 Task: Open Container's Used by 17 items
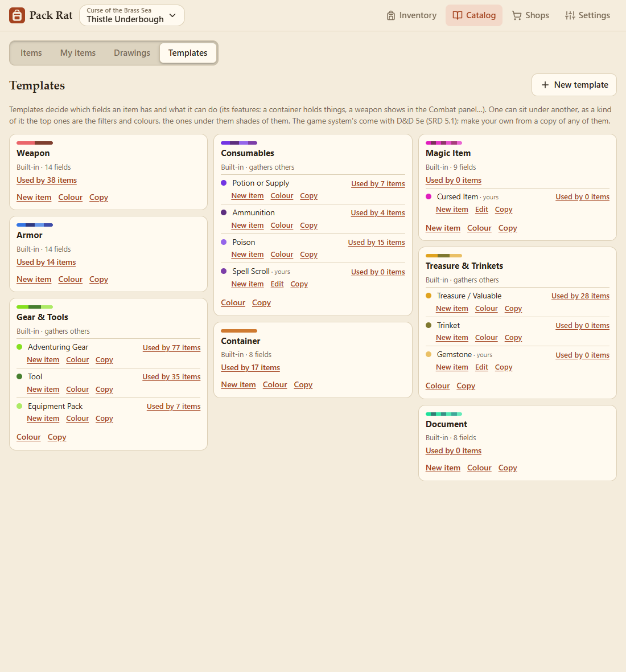(x=250, y=368)
